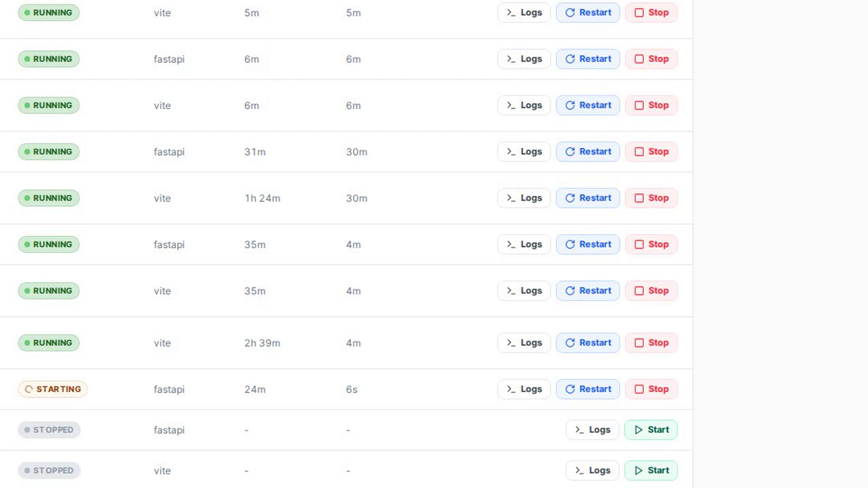Open Logs for fastapi with 6m uptime

tap(524, 59)
